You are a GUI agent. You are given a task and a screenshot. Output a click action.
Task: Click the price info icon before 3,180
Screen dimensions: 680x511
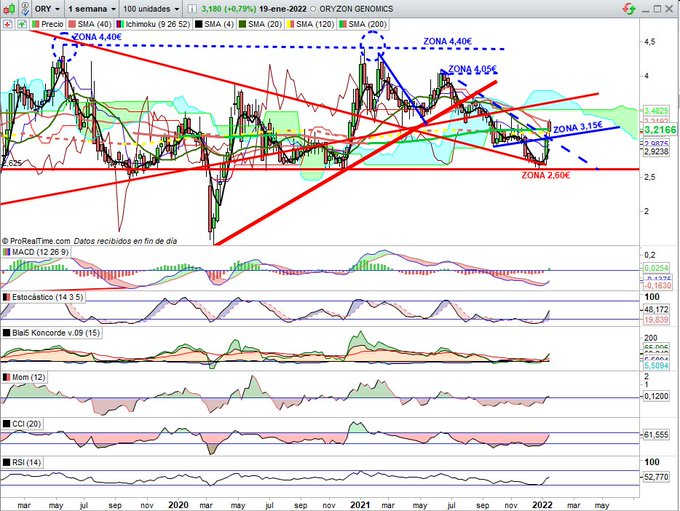[192, 9]
